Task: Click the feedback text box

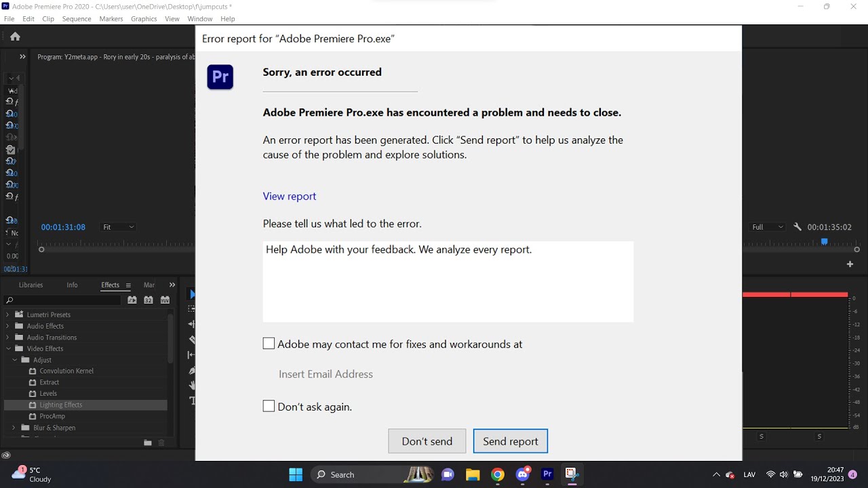Action: 448,281
